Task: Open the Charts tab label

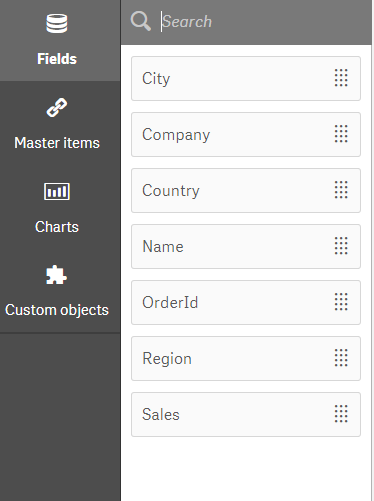Action: click(x=57, y=227)
